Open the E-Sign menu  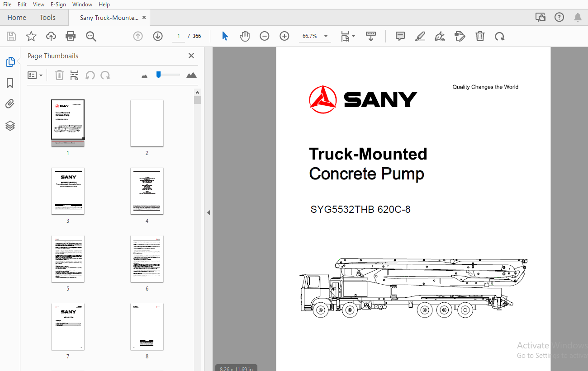pos(58,4)
